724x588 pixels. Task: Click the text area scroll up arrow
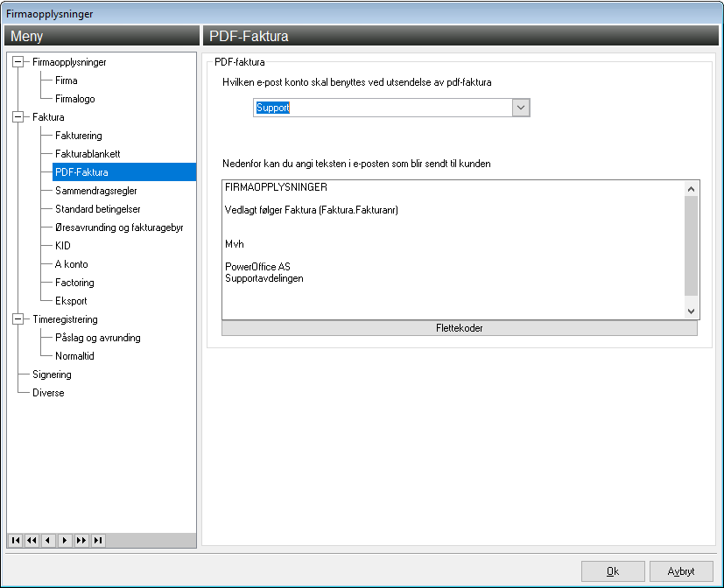point(692,189)
